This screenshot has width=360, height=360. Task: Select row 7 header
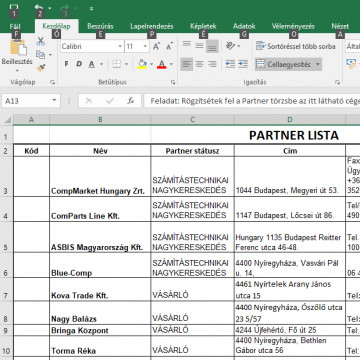7,290
